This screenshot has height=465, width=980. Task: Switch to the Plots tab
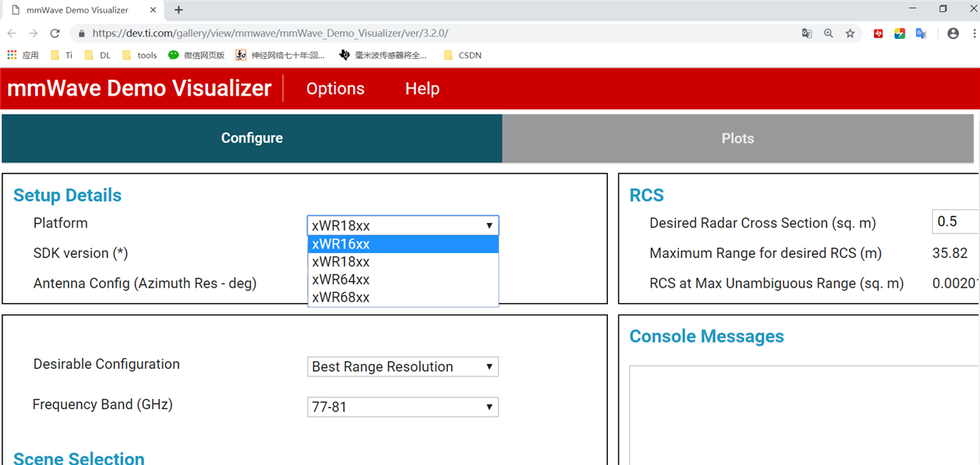(x=738, y=138)
